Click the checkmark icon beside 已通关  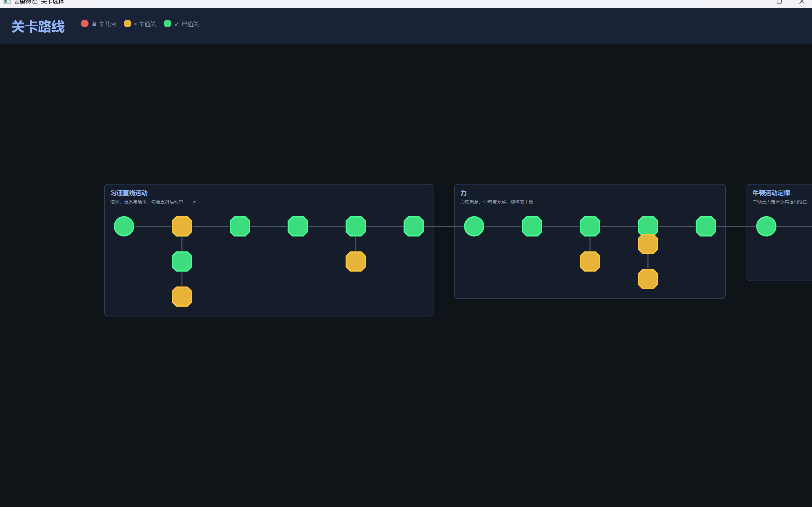tap(177, 24)
